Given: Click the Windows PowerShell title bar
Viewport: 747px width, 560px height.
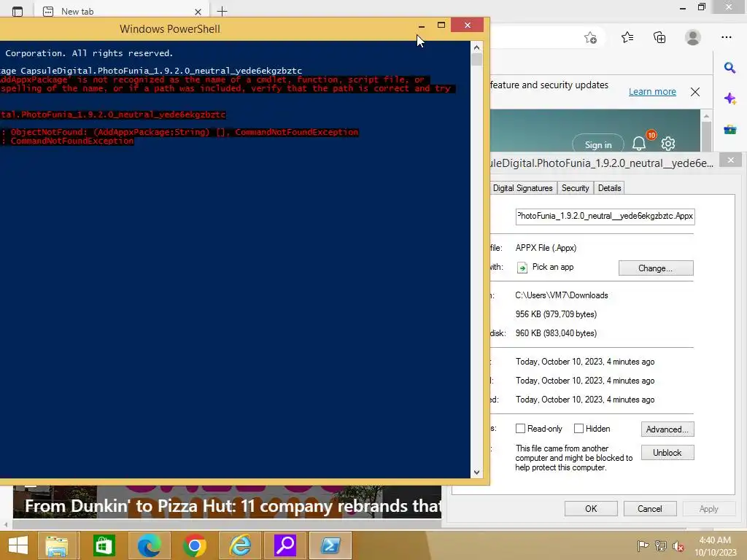Looking at the screenshot, I should [x=169, y=29].
